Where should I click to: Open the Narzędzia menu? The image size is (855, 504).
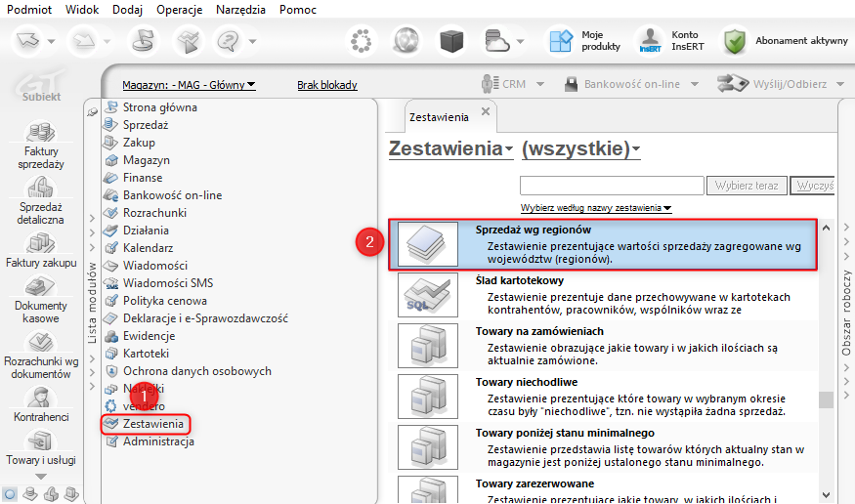coord(240,9)
